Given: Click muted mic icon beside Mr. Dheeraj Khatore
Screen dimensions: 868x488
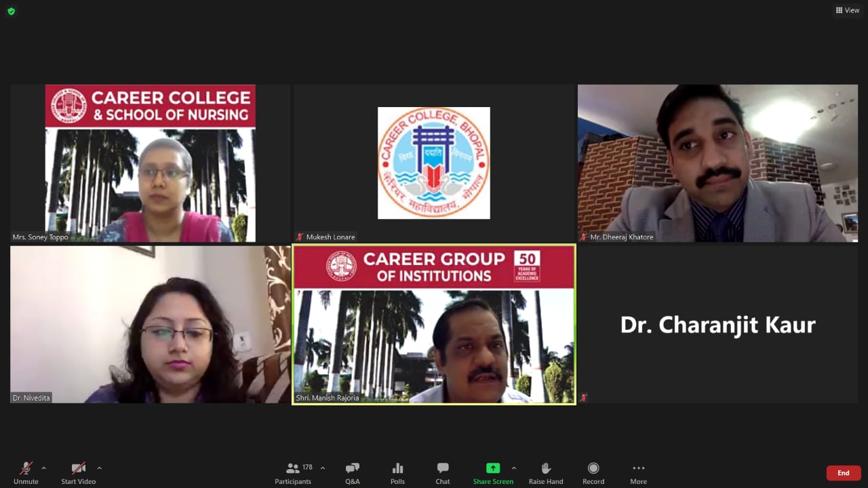Looking at the screenshot, I should (x=583, y=237).
